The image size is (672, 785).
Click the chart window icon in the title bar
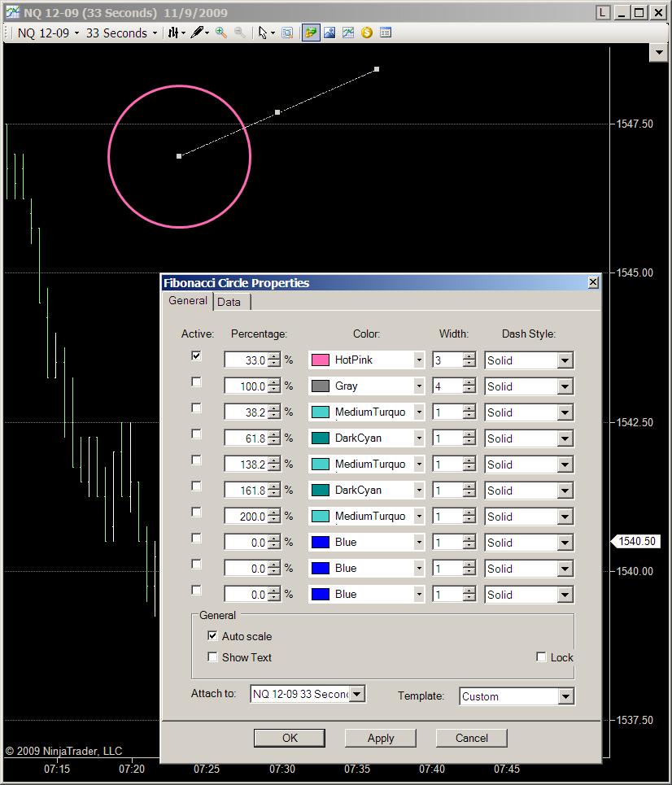[x=12, y=12]
